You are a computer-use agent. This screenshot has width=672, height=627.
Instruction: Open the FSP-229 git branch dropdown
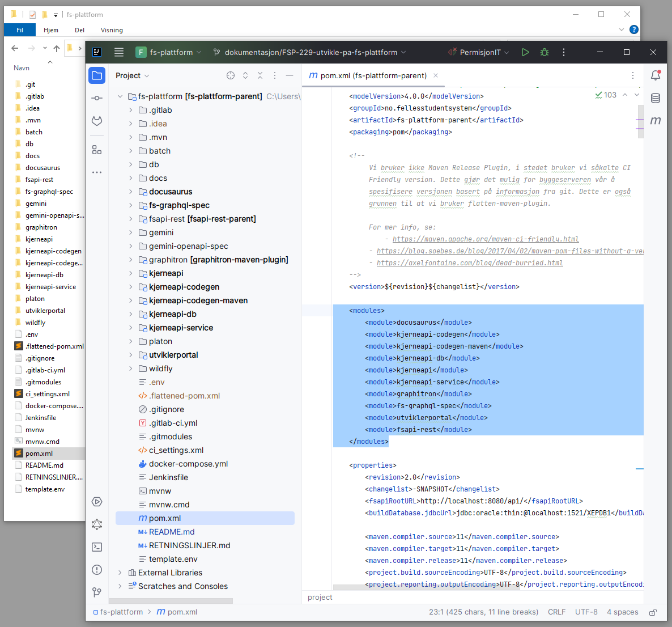(309, 52)
